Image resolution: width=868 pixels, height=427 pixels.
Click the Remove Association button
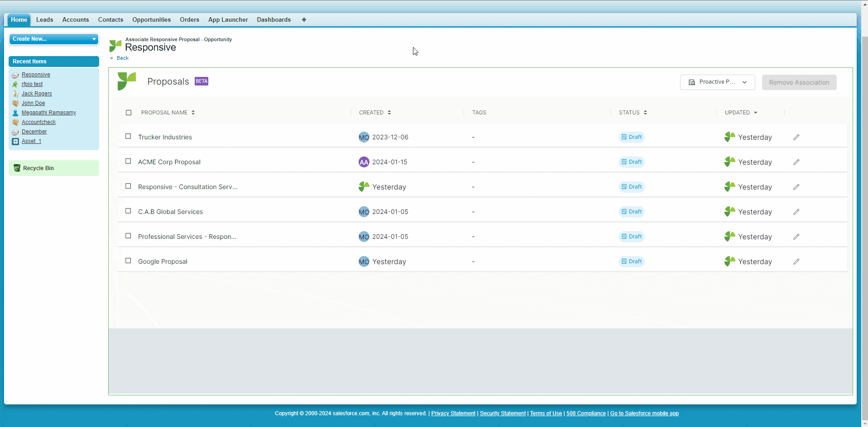coord(799,82)
